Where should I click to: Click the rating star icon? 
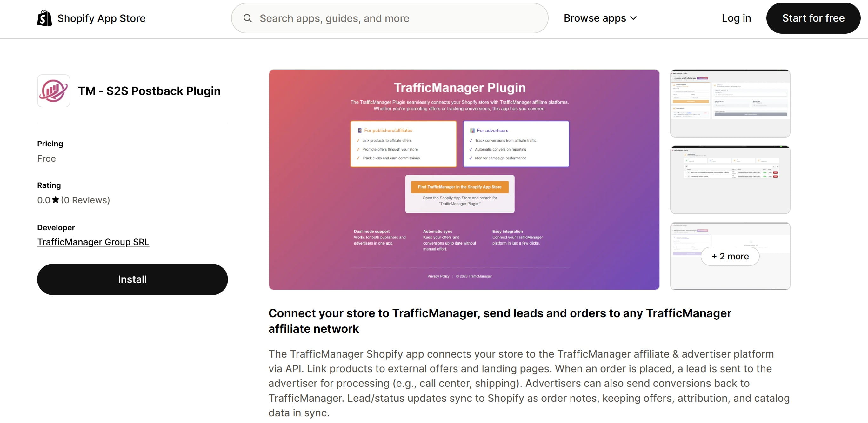pyautogui.click(x=56, y=200)
